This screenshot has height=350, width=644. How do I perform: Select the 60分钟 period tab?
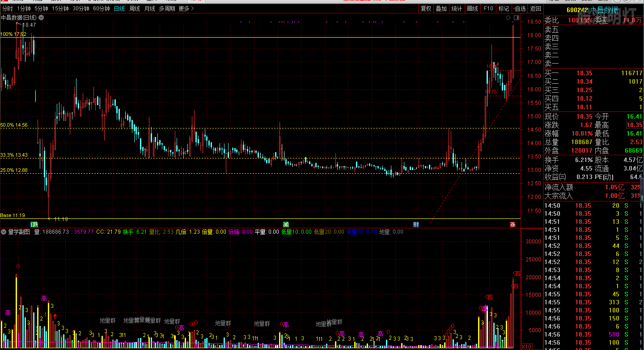[102, 9]
